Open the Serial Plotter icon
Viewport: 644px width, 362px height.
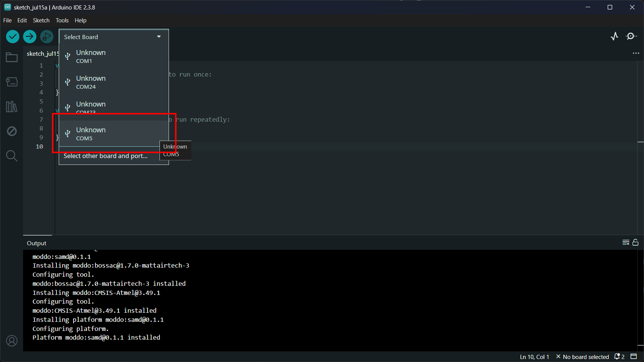pyautogui.click(x=614, y=36)
